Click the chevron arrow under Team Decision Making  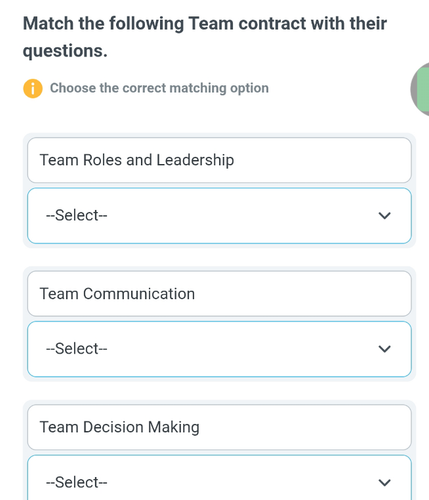[384, 483]
